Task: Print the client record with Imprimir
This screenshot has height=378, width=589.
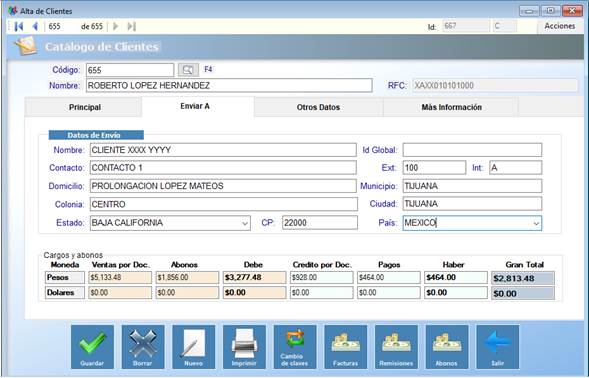Action: [244, 347]
